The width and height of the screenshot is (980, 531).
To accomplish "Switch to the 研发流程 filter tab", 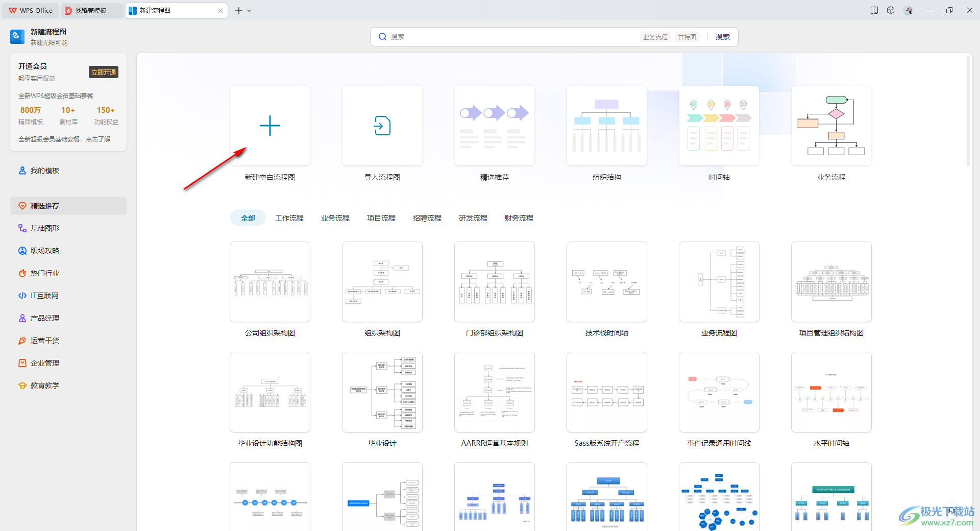I will (473, 218).
